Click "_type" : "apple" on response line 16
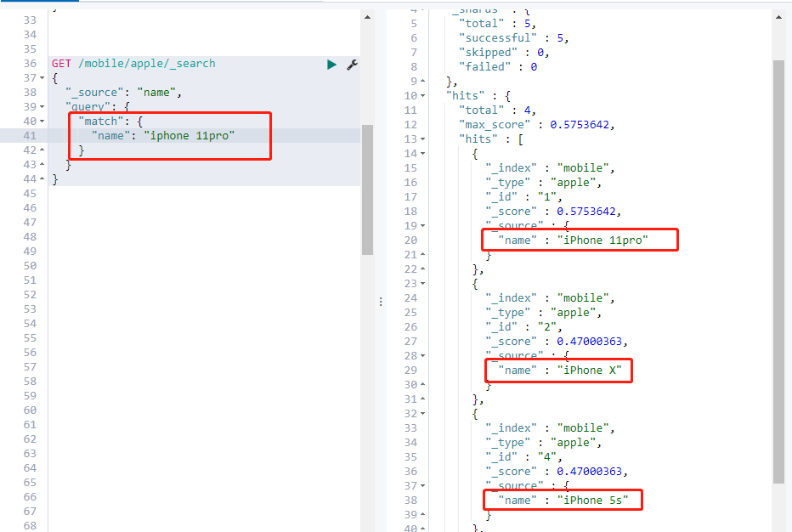The width and height of the screenshot is (792, 532). [x=544, y=183]
